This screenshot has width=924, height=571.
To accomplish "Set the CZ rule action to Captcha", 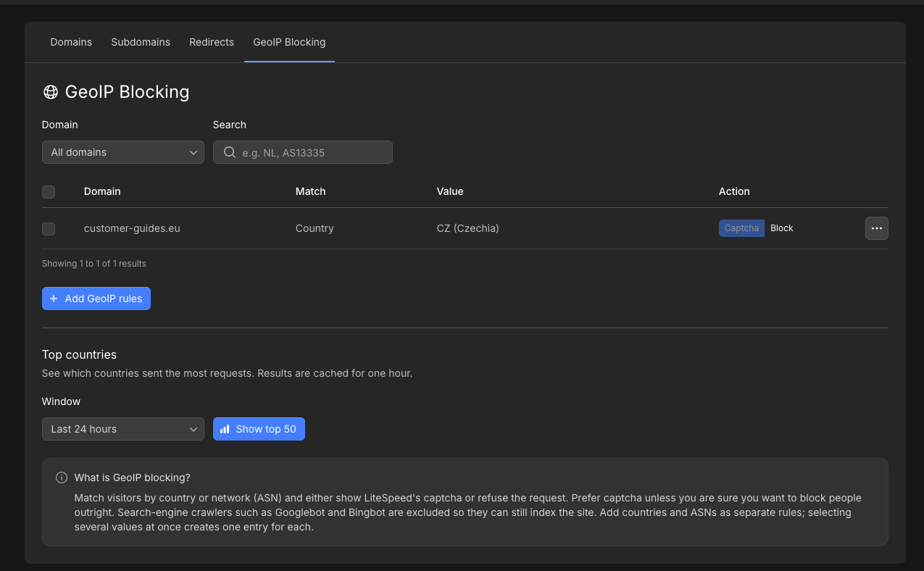I will (x=741, y=228).
